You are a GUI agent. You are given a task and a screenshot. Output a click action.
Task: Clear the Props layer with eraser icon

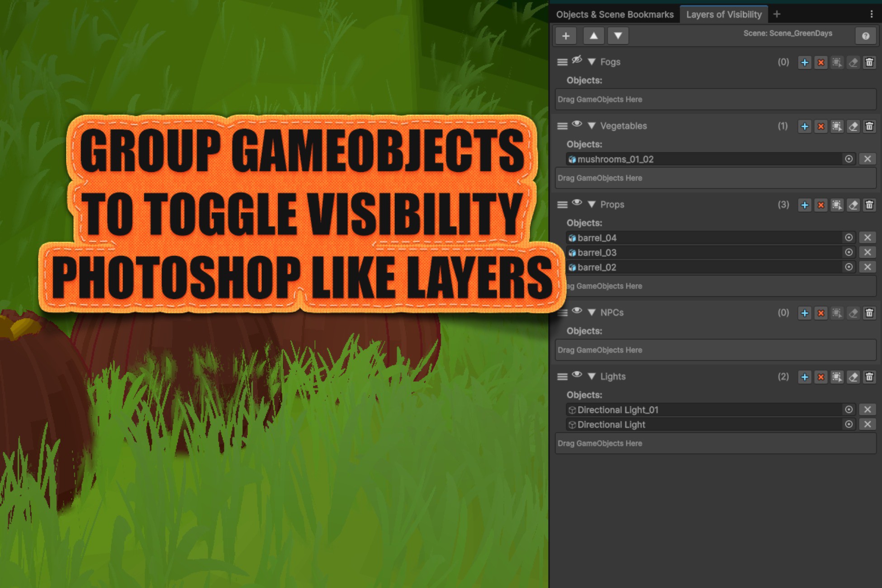pos(853,205)
